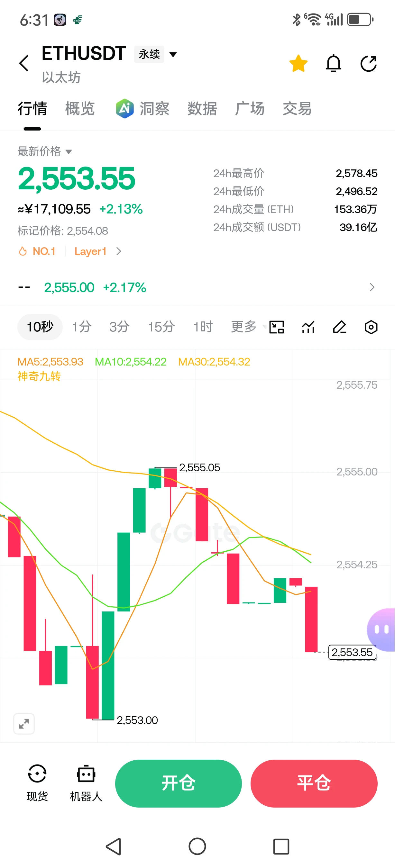Open the 最新价格 price type dropdown
The image size is (395, 868).
click(45, 151)
